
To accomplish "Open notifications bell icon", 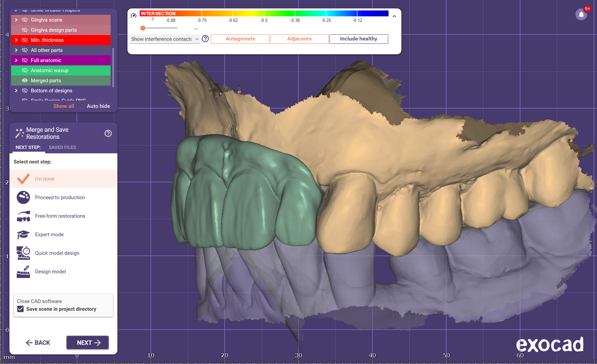I will pos(581,14).
